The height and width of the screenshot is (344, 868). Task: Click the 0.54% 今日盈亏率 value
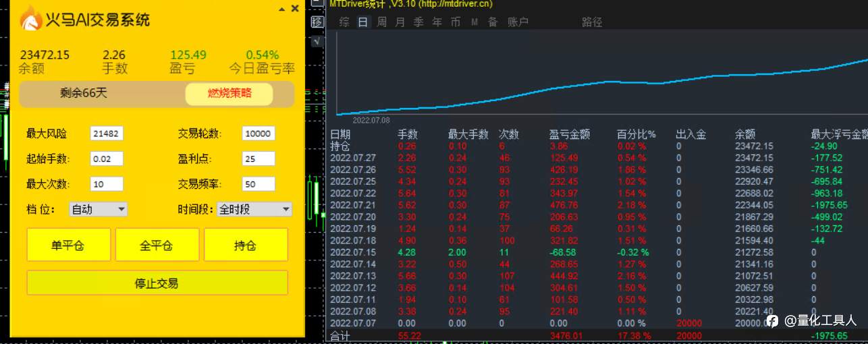pos(262,55)
